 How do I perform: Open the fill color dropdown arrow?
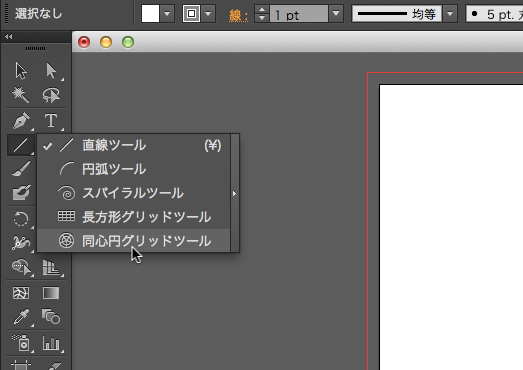pyautogui.click(x=167, y=14)
